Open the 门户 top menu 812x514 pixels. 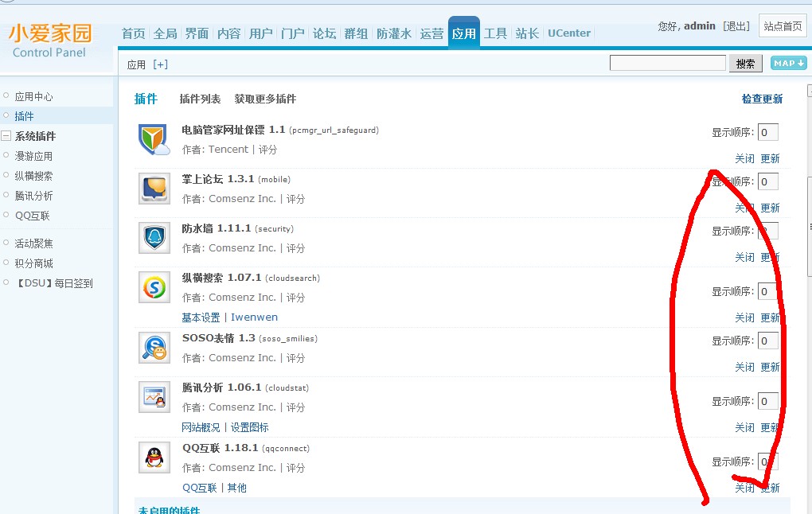(293, 33)
